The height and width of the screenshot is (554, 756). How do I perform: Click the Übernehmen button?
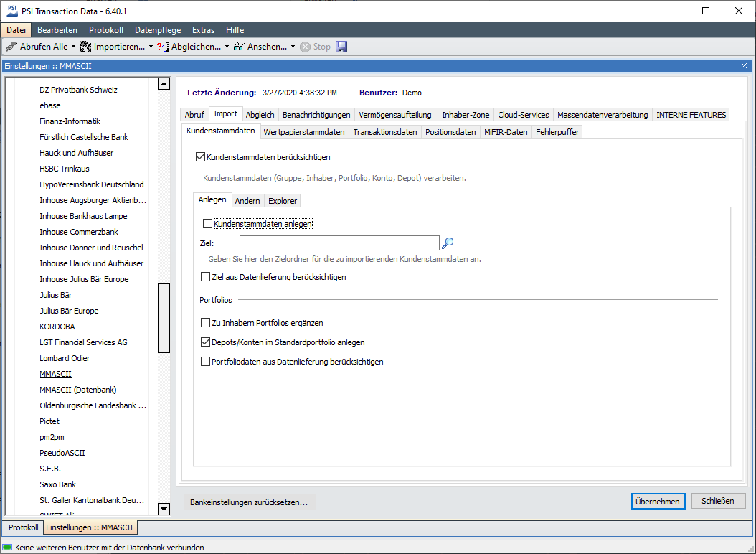click(x=658, y=502)
